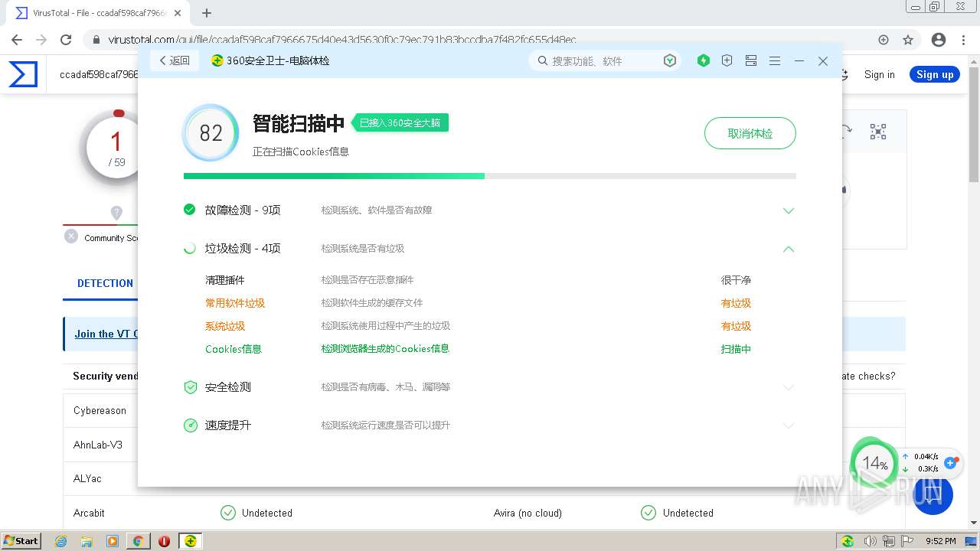Click the Windows Start button
This screenshot has height=551, width=980.
(x=21, y=540)
